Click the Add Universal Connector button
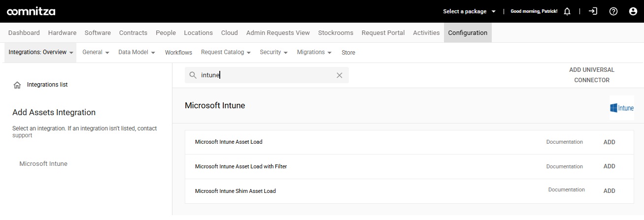The width and height of the screenshot is (644, 220). (x=592, y=75)
